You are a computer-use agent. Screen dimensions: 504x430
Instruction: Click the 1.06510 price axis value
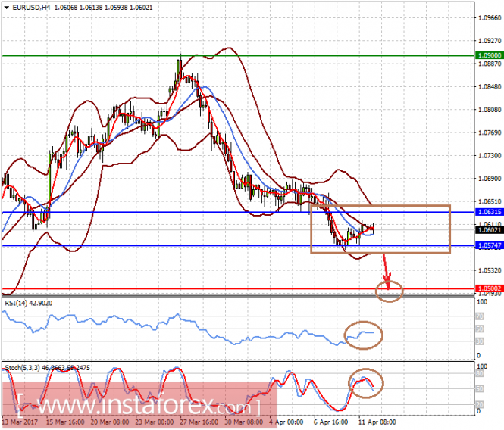pyautogui.click(x=490, y=201)
